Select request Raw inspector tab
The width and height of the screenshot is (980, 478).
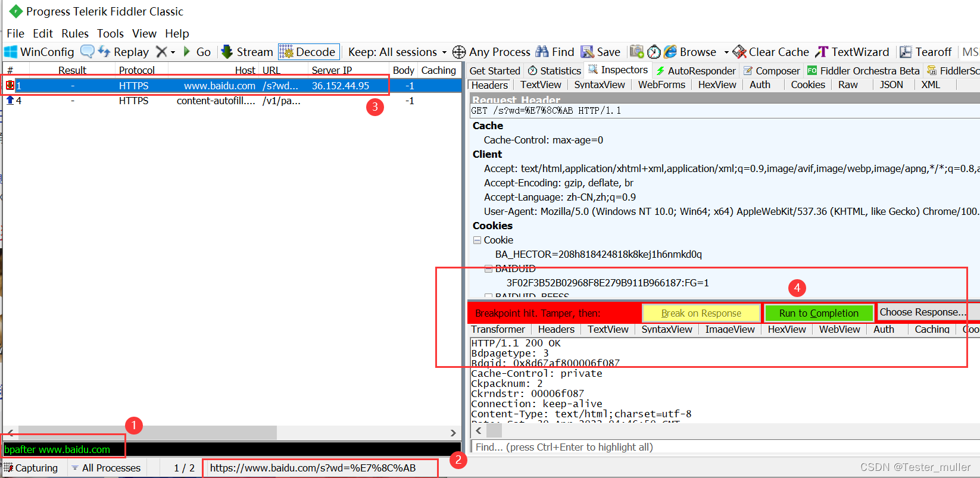tap(848, 85)
